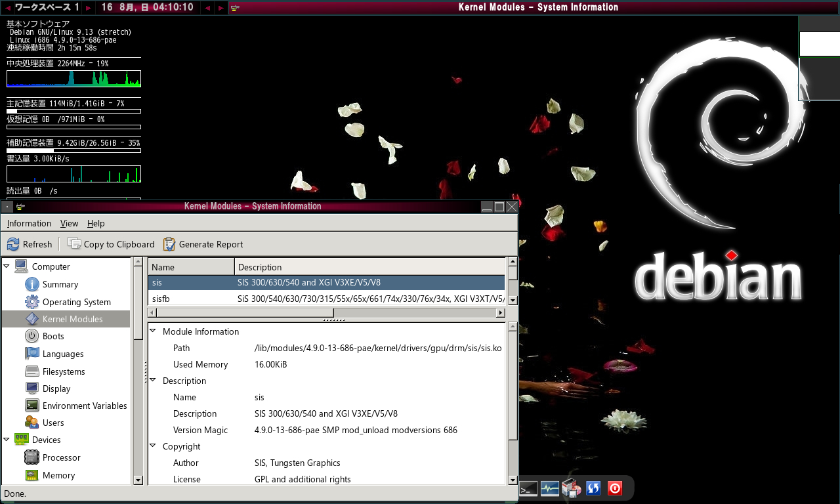Click the Done. status bar text

pyautogui.click(x=15, y=493)
